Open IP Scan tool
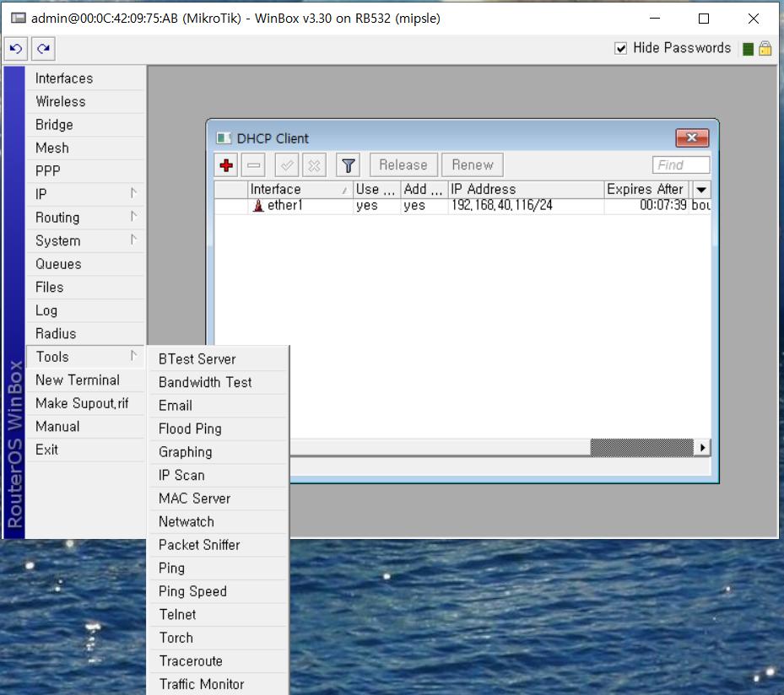Viewport: 784px width, 695px height. [x=219, y=475]
